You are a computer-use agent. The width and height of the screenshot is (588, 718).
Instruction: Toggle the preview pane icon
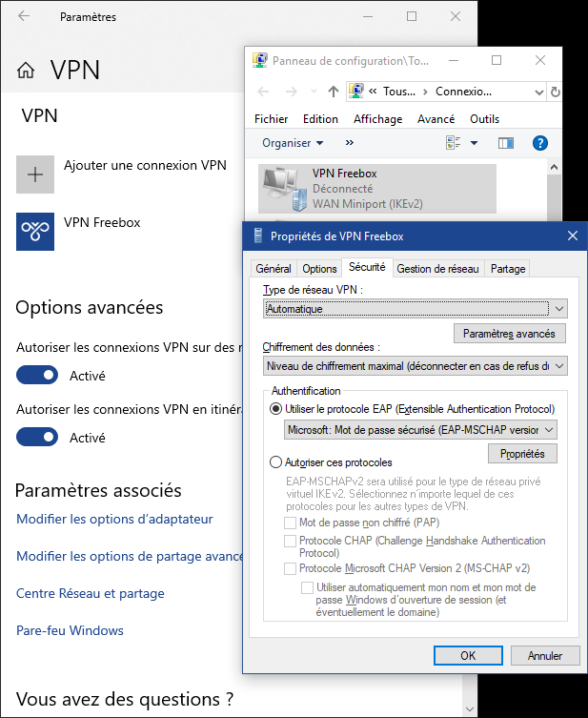(x=505, y=143)
